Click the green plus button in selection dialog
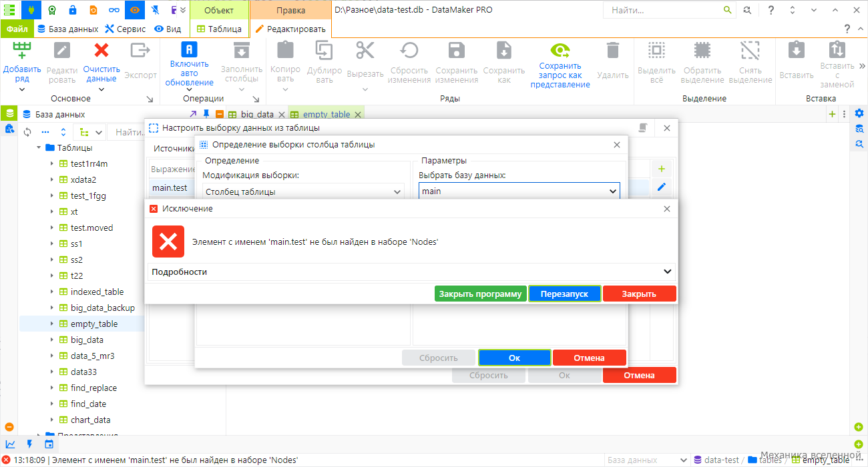This screenshot has height=467, width=868. (x=662, y=169)
